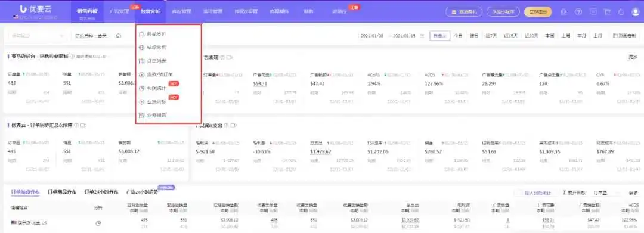Toggle the icon beside 广告表现 info

(230, 57)
